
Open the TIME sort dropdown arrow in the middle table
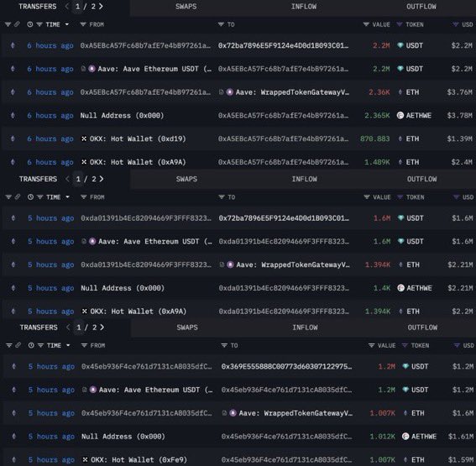coord(67,197)
